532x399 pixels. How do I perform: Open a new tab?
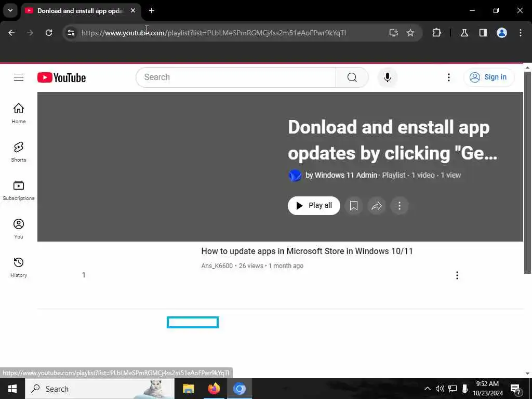coord(152,10)
